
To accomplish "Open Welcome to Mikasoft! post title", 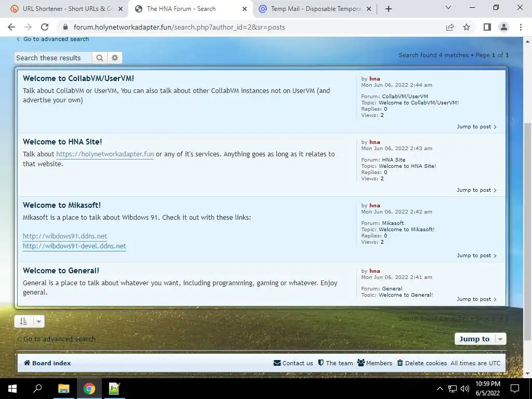I will [62, 205].
